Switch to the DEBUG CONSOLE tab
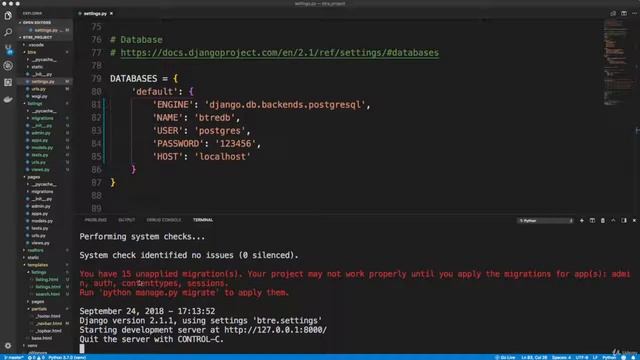Viewport: 640px width, 360px height. point(164,220)
